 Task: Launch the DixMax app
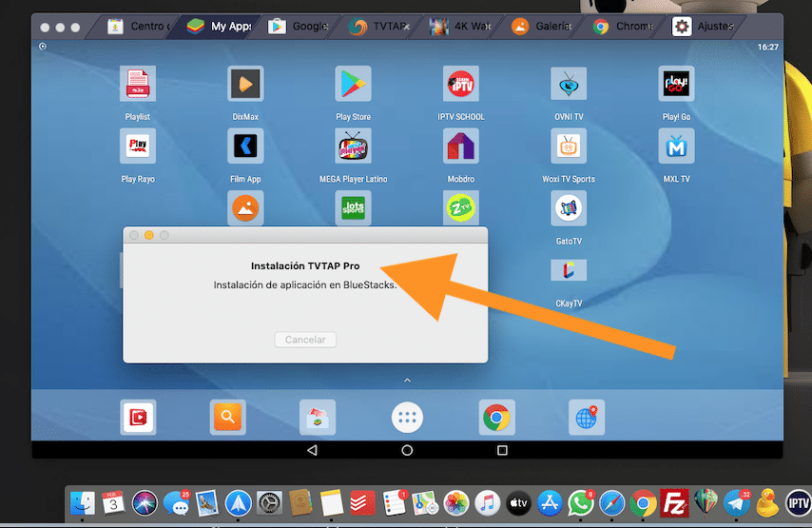click(245, 84)
